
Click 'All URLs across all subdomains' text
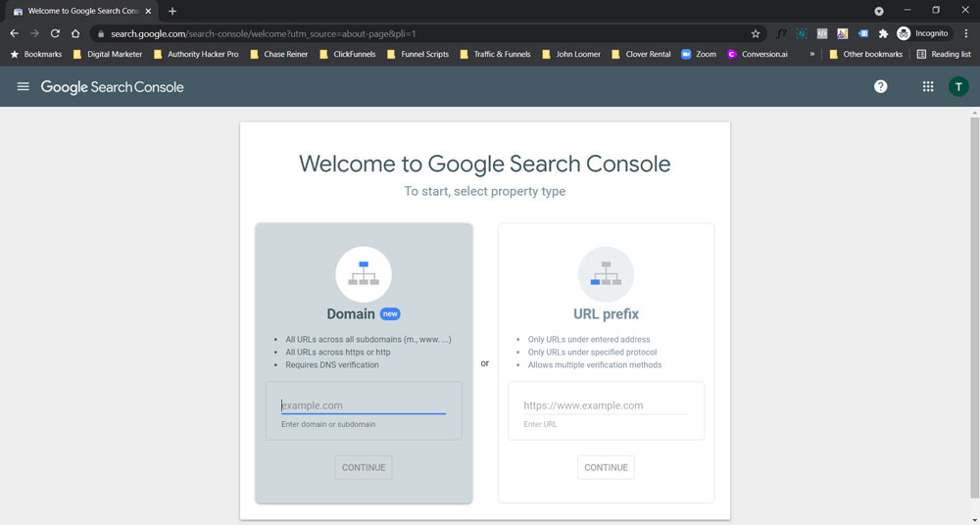(x=368, y=339)
